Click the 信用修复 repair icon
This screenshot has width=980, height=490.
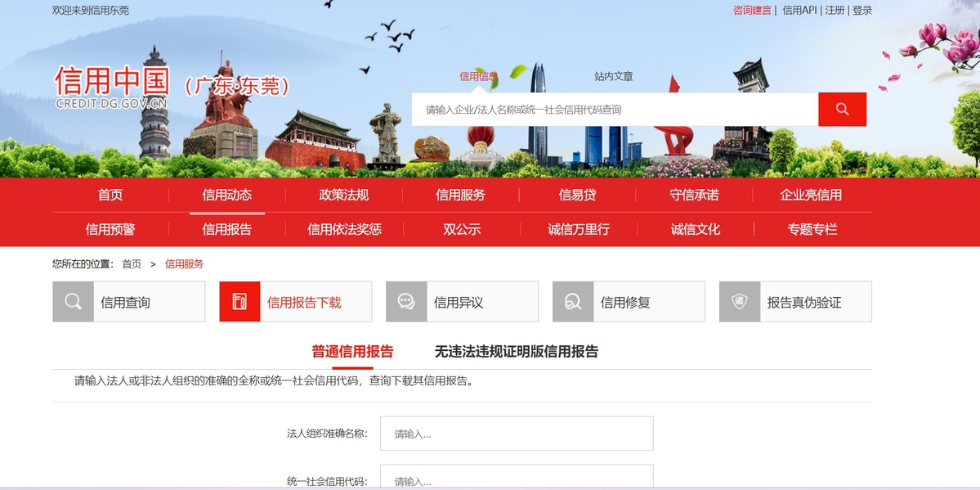coord(573,302)
